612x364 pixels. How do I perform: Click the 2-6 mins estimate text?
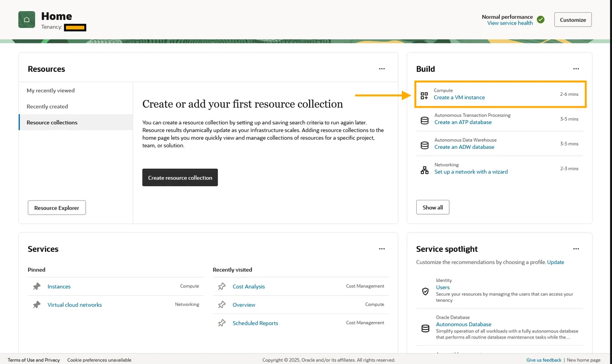pos(569,94)
